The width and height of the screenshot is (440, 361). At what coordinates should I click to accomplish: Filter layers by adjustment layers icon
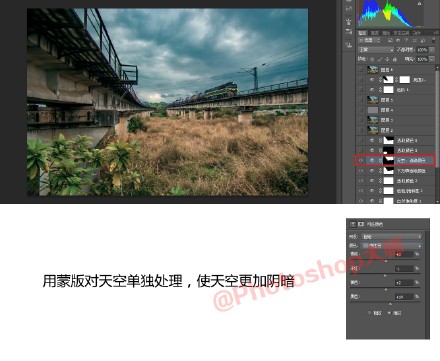[398, 40]
